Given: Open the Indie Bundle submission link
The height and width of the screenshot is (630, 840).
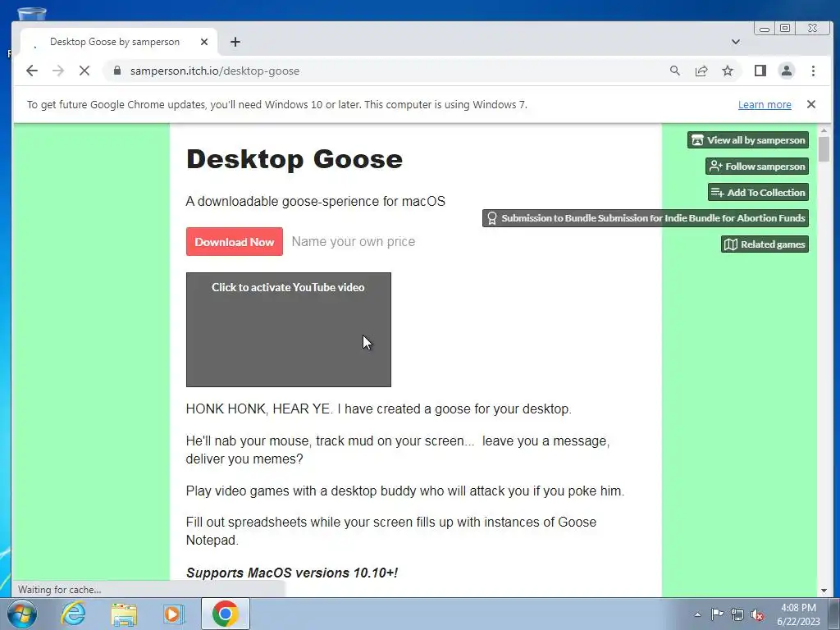Looking at the screenshot, I should tap(646, 218).
